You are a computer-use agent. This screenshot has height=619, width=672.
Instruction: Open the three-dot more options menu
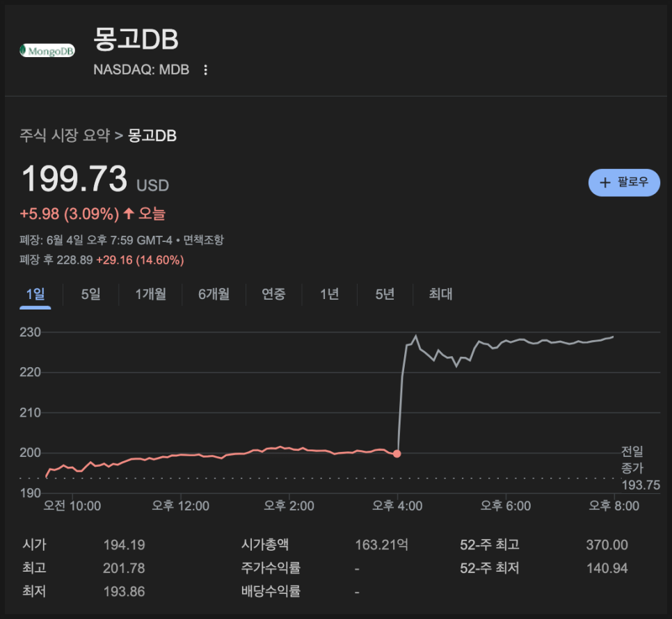[x=206, y=70]
